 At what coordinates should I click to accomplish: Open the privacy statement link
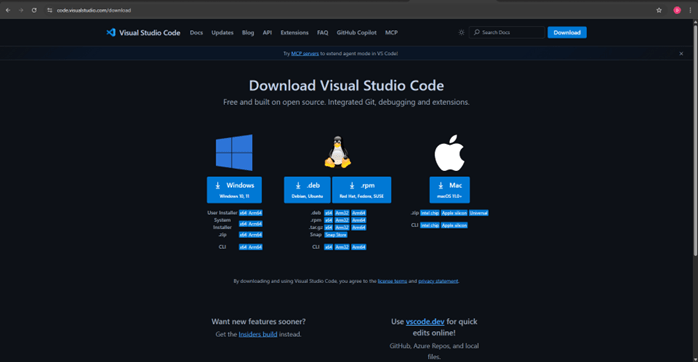(x=438, y=281)
